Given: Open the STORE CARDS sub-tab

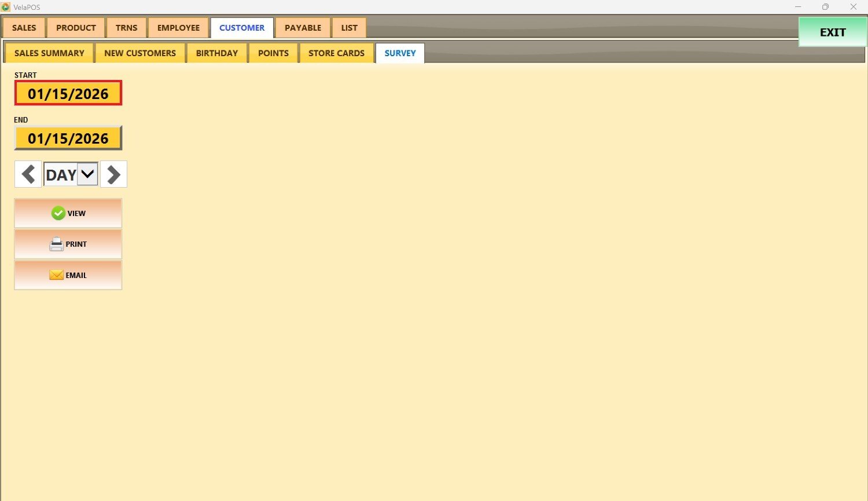Looking at the screenshot, I should point(336,53).
